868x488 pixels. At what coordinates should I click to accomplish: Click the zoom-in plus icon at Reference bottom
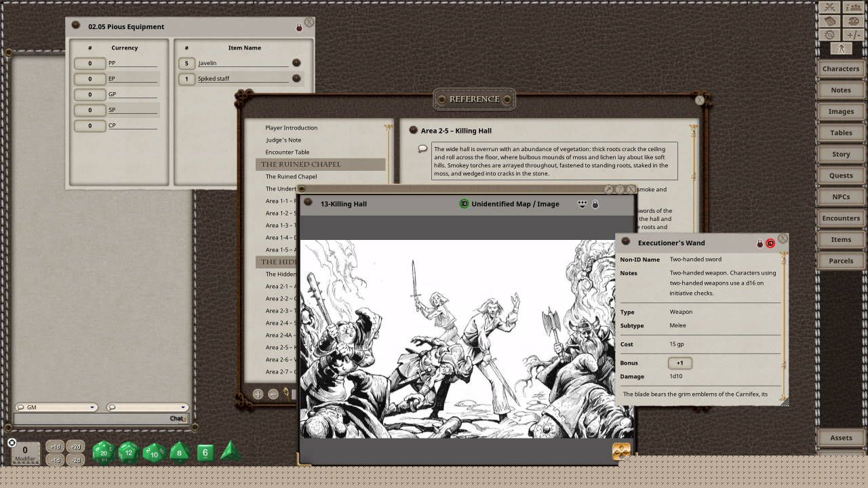tap(258, 394)
